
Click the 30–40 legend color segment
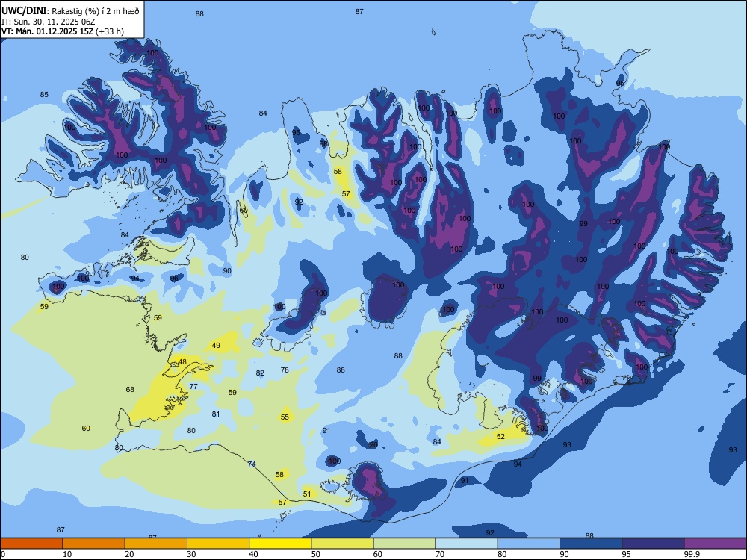[x=218, y=544]
